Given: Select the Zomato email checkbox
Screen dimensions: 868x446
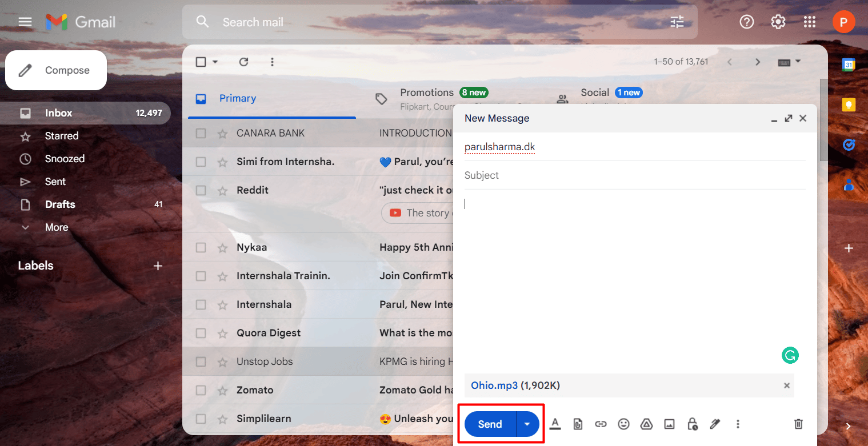Looking at the screenshot, I should tap(201, 390).
